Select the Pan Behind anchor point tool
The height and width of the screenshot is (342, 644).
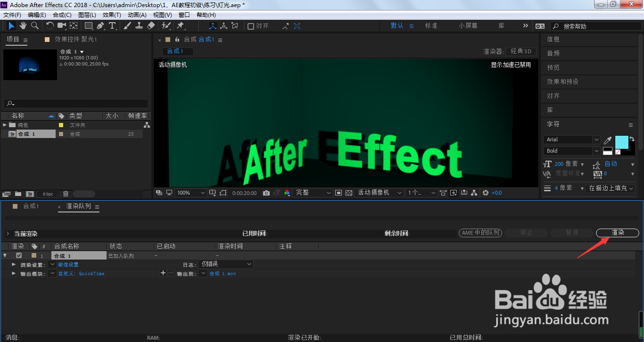click(74, 26)
